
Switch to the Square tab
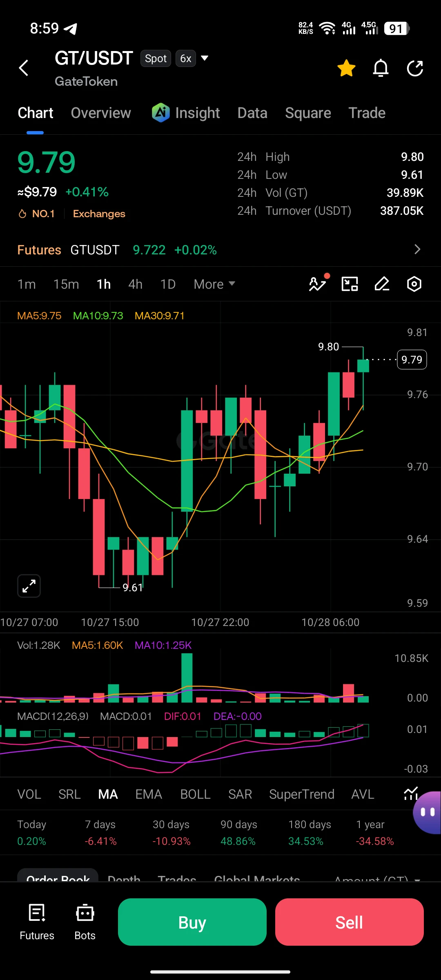point(308,113)
